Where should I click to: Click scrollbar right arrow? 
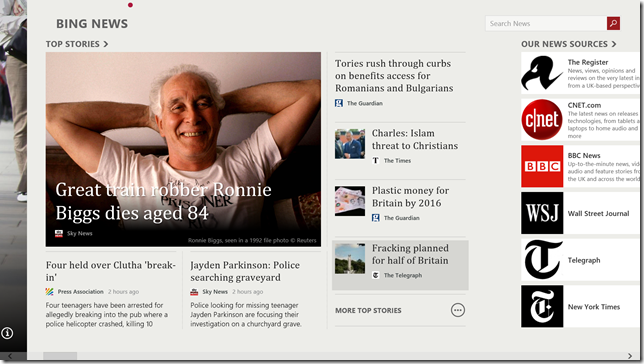tap(630, 356)
